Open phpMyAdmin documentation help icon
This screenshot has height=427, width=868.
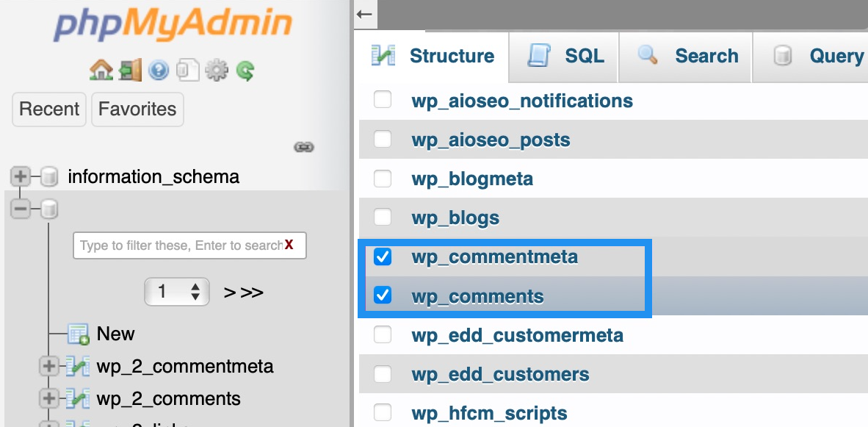159,71
